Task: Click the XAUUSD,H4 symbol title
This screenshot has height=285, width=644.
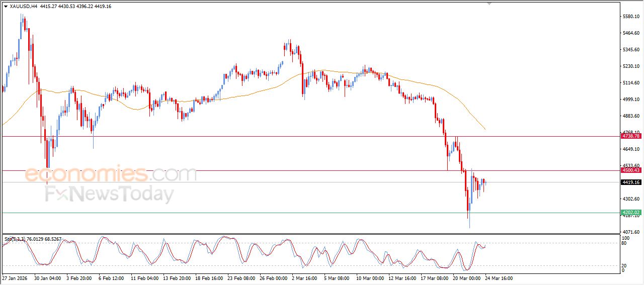Action: (x=24, y=7)
